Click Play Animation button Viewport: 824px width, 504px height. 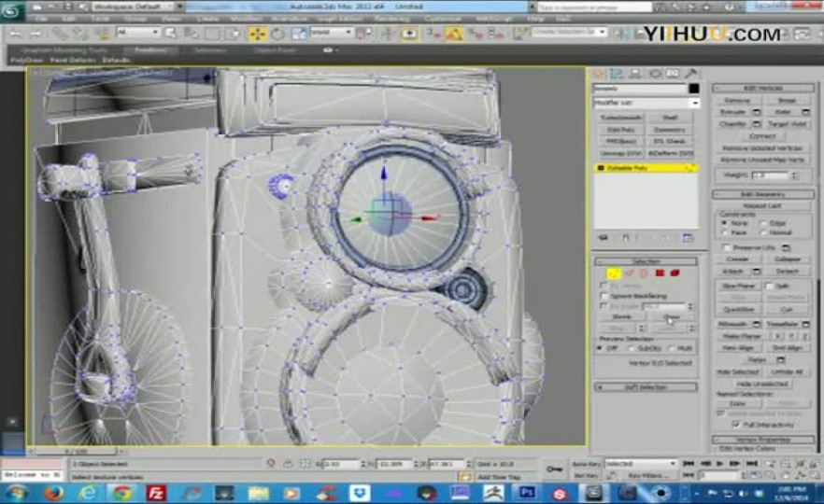(x=720, y=464)
